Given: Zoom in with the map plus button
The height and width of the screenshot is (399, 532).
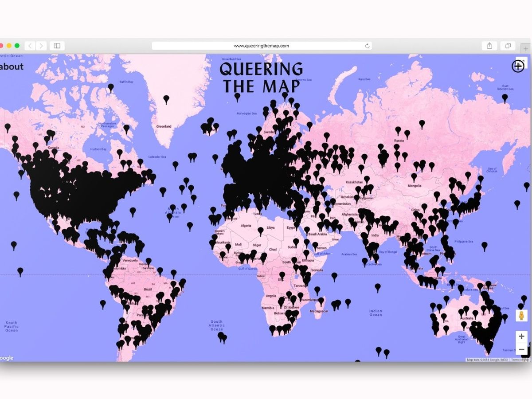Looking at the screenshot, I should (521, 336).
